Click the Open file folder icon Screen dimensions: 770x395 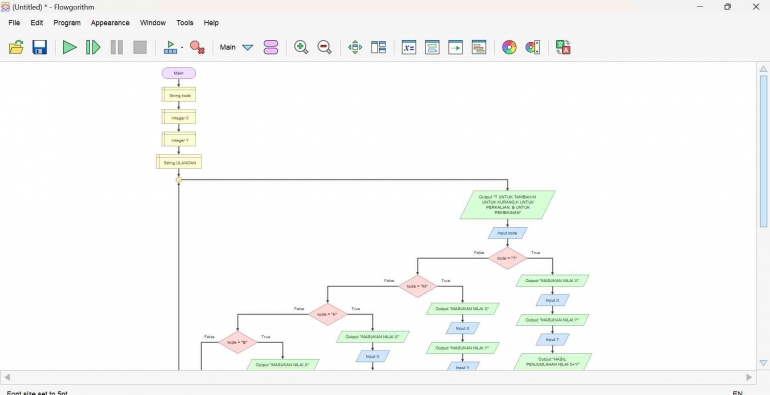[x=16, y=47]
